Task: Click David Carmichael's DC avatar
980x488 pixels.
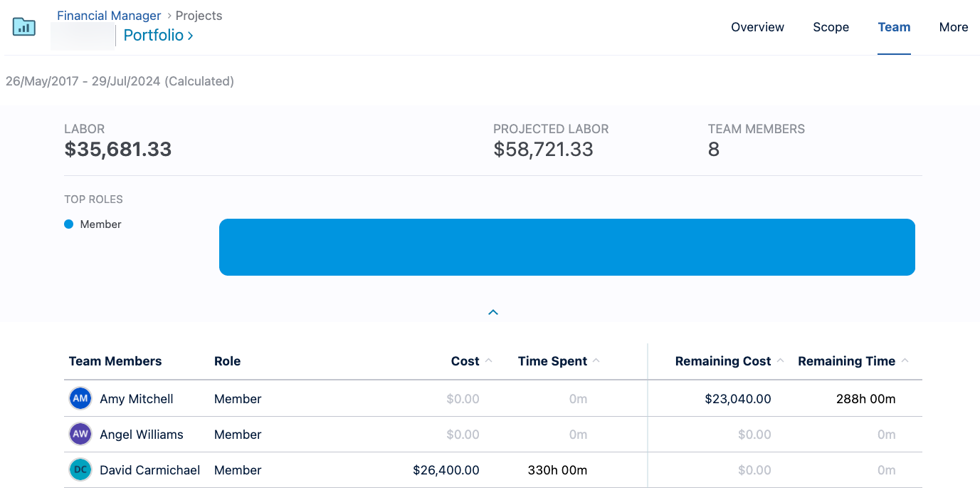Action: [80, 469]
